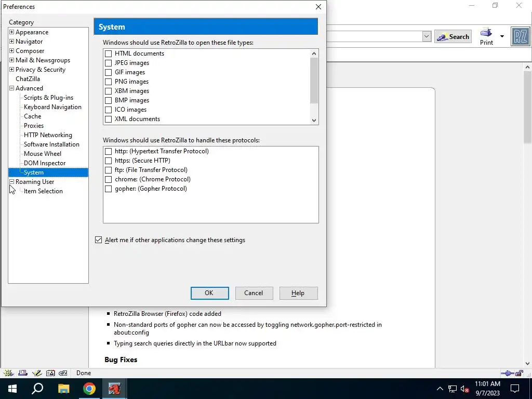Expand the Composer category

[x=11, y=50]
